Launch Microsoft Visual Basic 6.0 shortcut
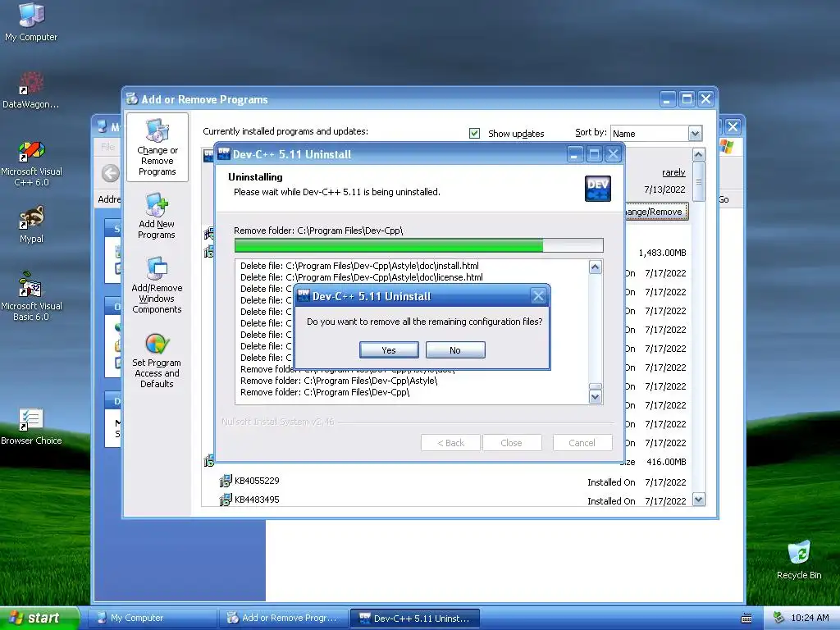840x630 pixels. coord(31,297)
